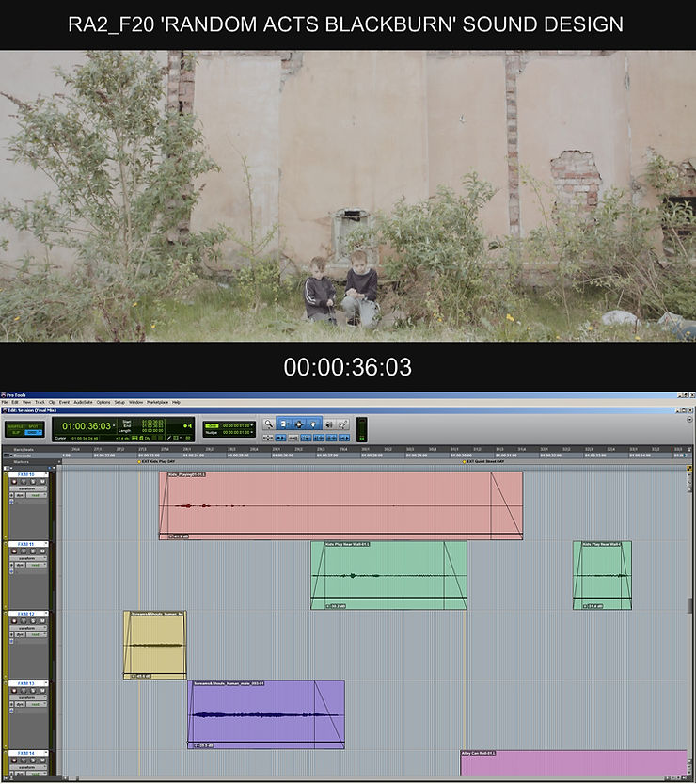Click the Timecode ruler label

click(22, 456)
